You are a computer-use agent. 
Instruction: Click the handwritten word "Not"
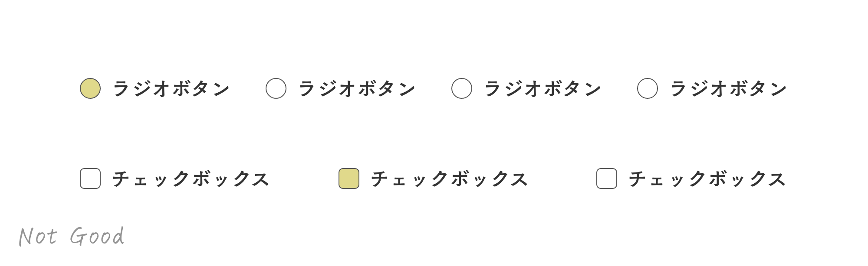coord(38,237)
